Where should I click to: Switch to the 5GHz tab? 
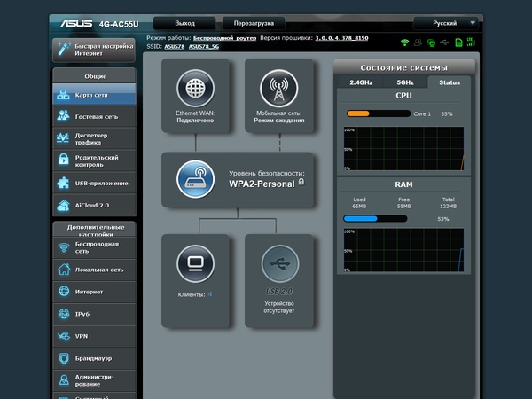[x=405, y=82]
